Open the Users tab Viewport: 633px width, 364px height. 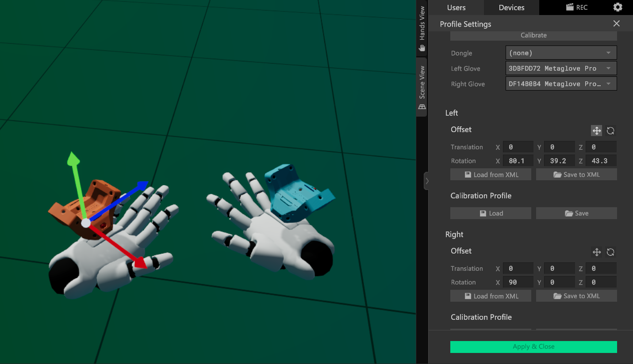pos(456,8)
